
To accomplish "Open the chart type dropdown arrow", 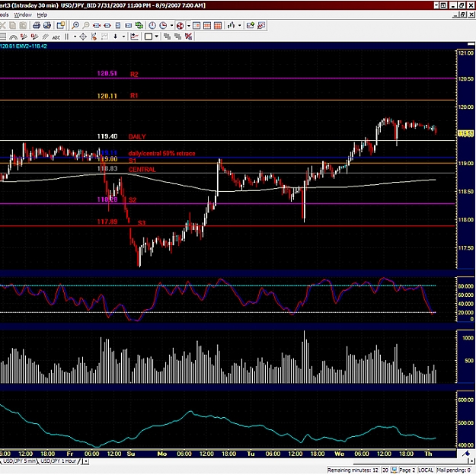I will point(239,25).
